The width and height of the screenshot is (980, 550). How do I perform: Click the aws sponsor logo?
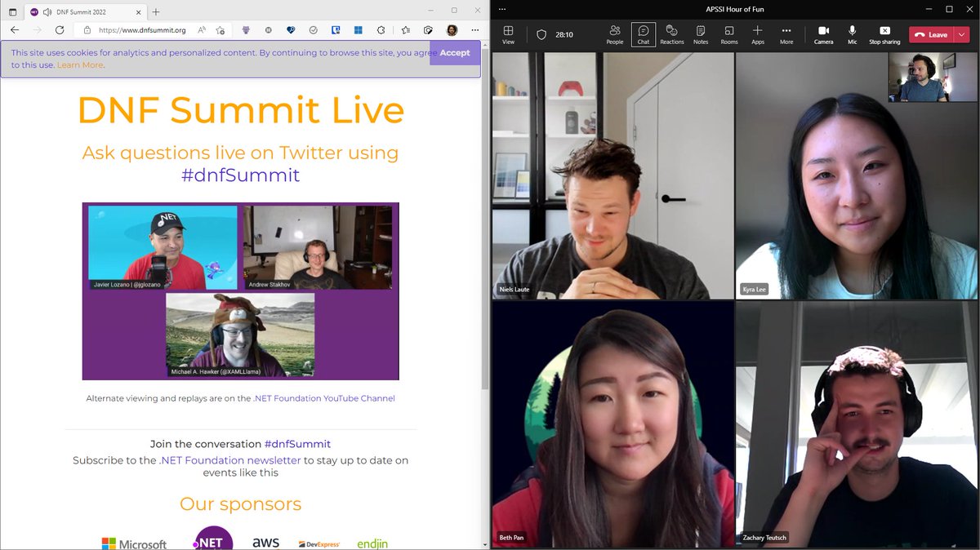pyautogui.click(x=266, y=543)
